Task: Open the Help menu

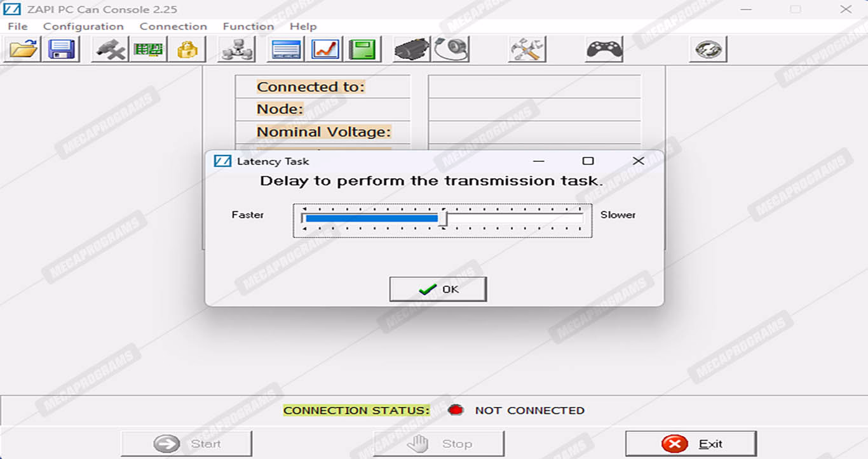Action: pyautogui.click(x=303, y=26)
